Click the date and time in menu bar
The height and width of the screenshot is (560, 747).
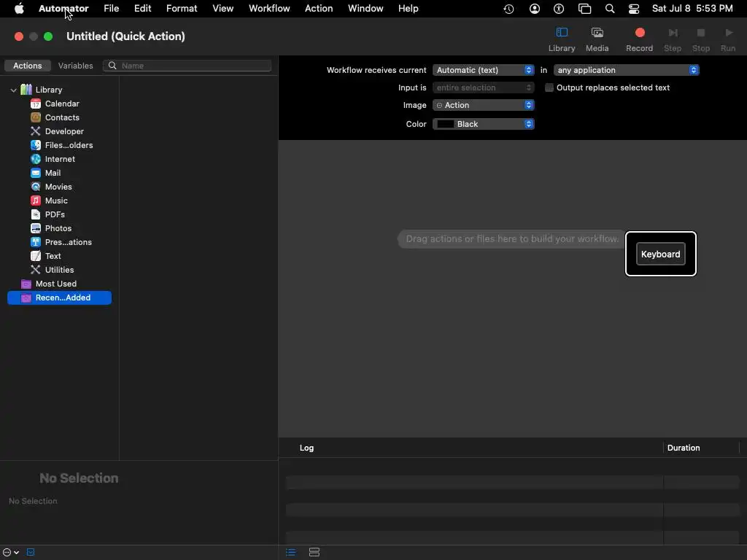(692, 9)
